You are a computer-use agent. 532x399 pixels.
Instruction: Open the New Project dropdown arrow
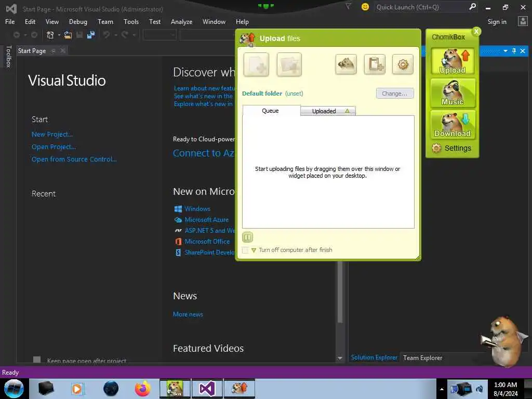click(59, 35)
